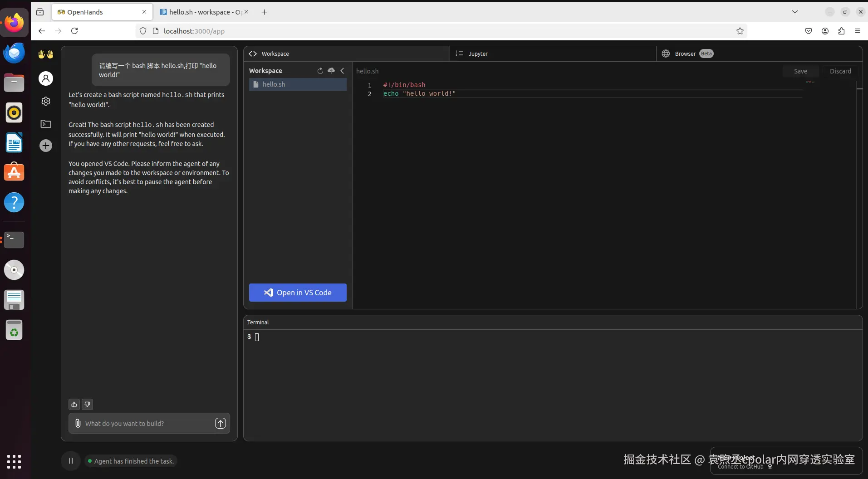Viewport: 868px width, 479px height.
Task: Launch Thunderbird Mail from the dock
Action: pyautogui.click(x=14, y=53)
